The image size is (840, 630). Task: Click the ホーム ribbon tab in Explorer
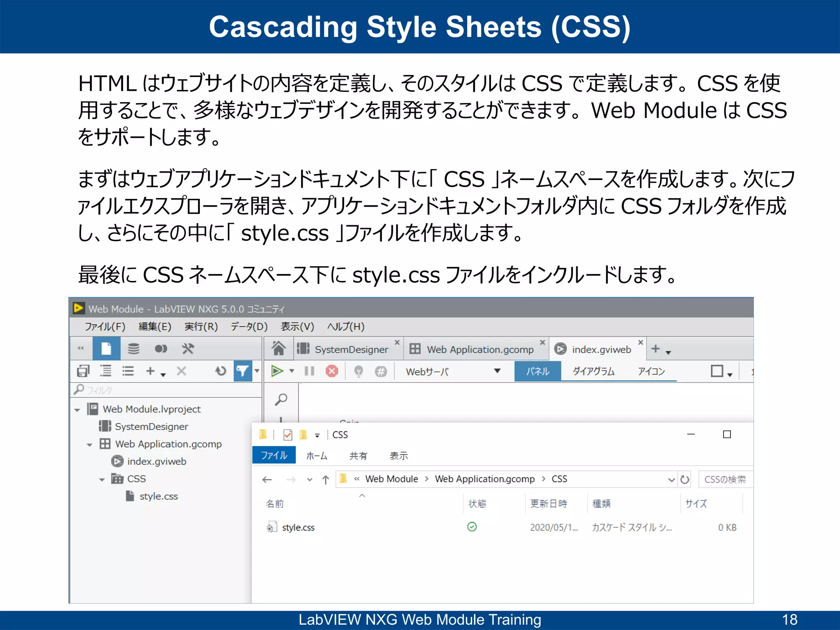(x=317, y=456)
